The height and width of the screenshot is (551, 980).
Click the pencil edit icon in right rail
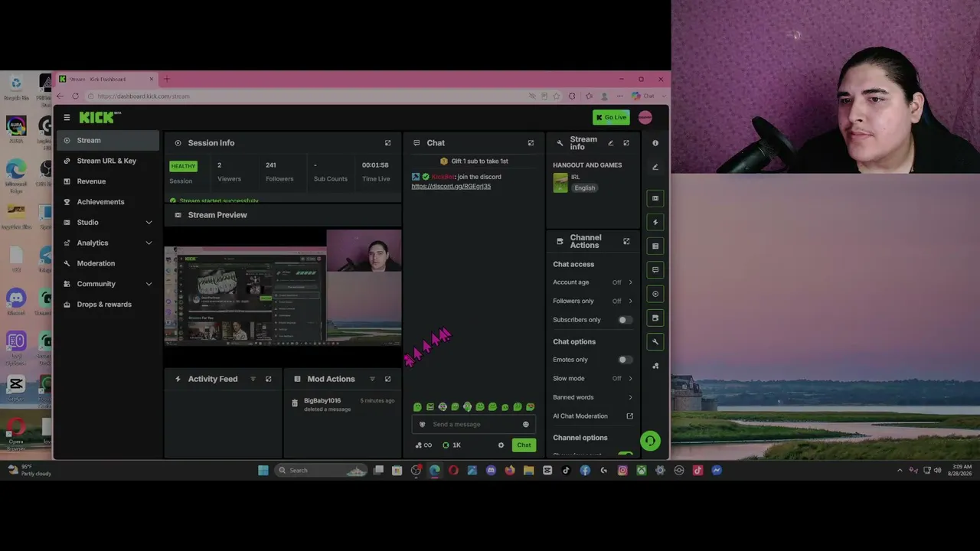click(x=655, y=167)
